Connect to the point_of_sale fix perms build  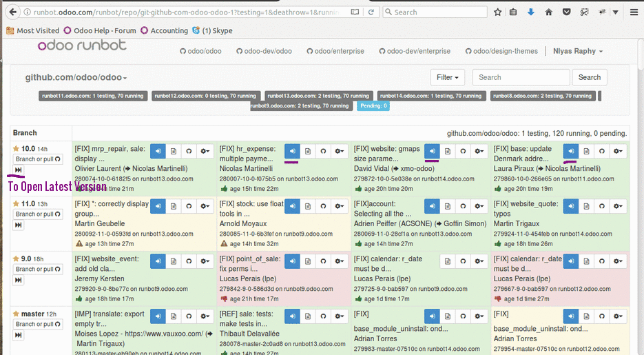coord(292,261)
